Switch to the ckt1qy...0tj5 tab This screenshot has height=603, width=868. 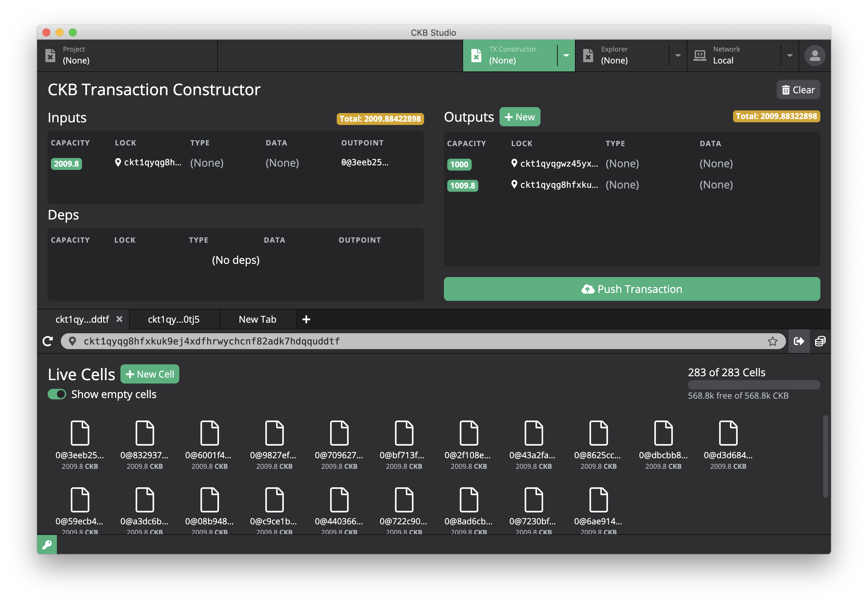tap(174, 319)
